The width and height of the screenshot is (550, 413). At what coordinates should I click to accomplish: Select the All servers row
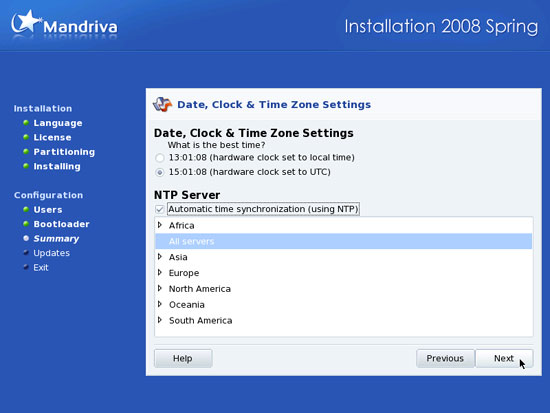[x=343, y=241]
